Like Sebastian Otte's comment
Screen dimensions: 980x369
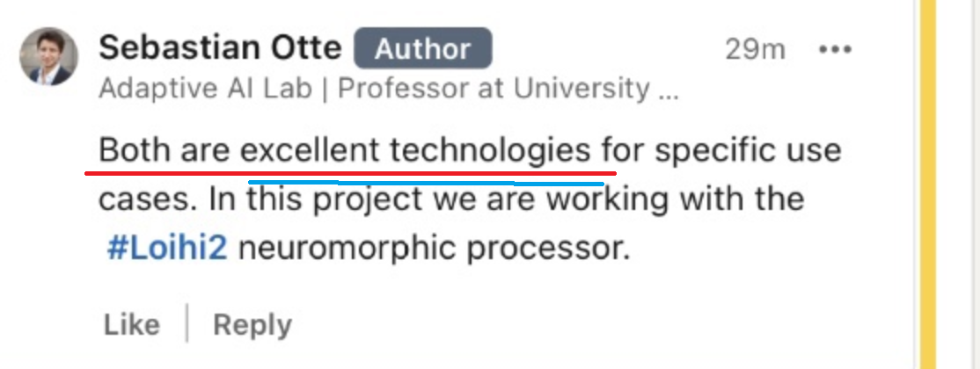point(132,325)
